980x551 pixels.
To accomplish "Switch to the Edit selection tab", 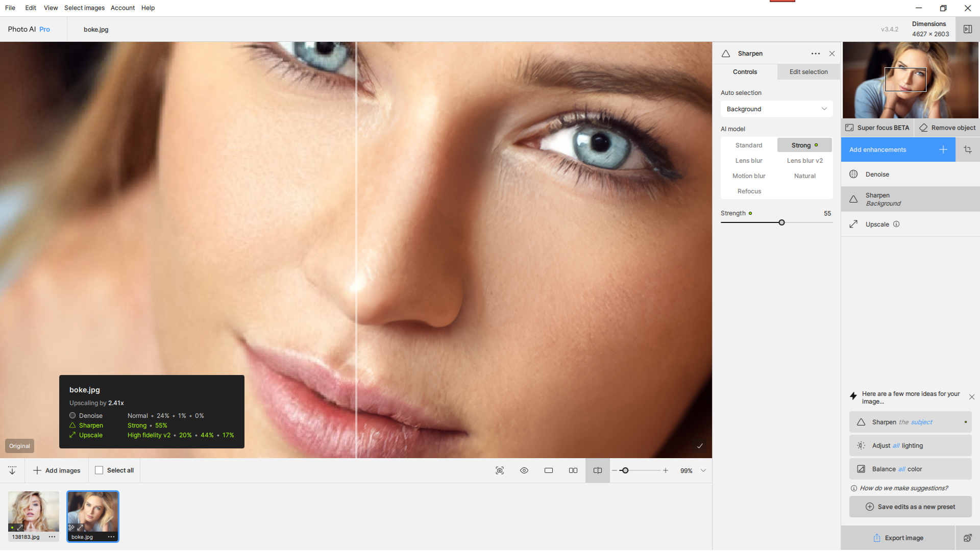I will tap(808, 72).
